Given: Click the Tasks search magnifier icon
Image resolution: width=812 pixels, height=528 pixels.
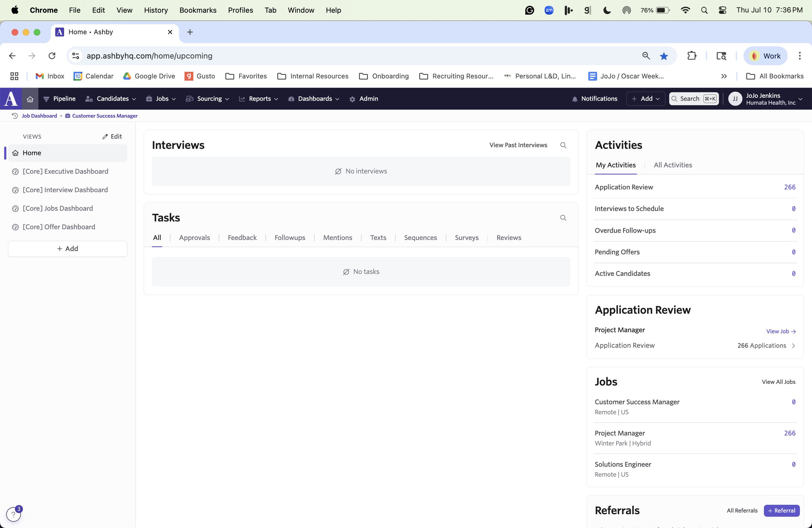Looking at the screenshot, I should coord(563,218).
